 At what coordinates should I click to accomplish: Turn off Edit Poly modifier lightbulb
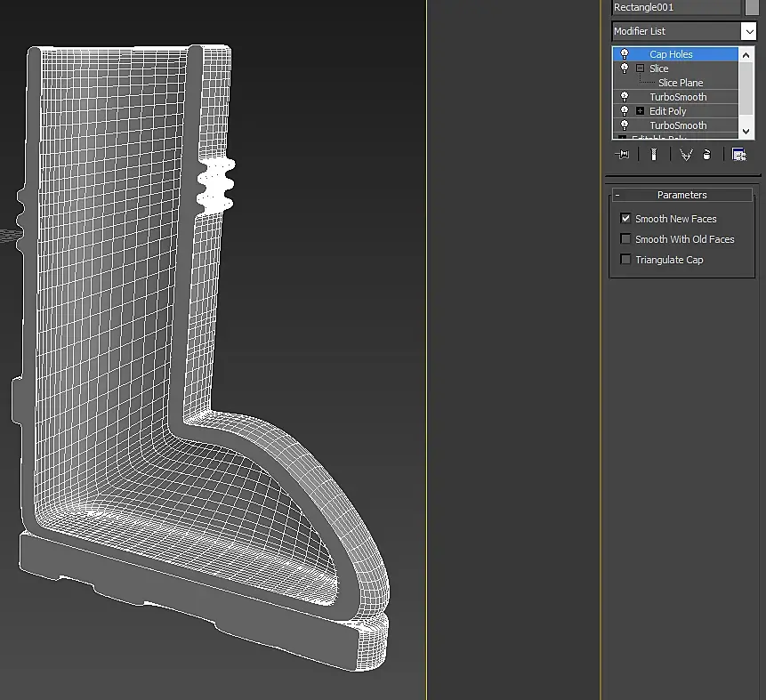coord(625,111)
